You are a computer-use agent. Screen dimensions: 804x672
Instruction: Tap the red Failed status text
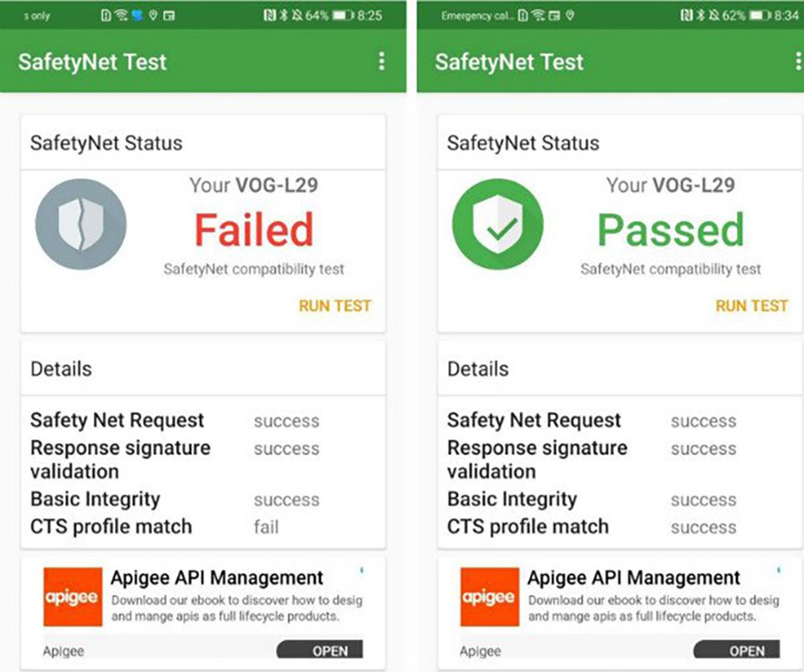(x=254, y=230)
